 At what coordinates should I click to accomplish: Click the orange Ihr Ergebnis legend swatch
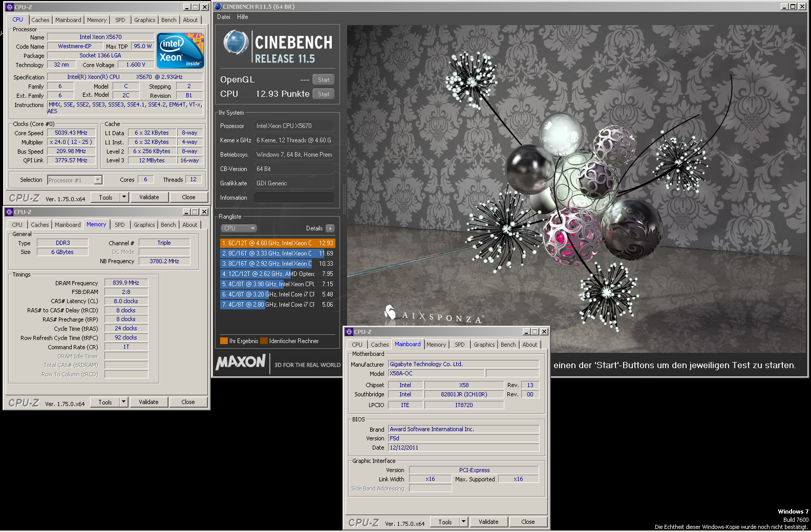(224, 341)
